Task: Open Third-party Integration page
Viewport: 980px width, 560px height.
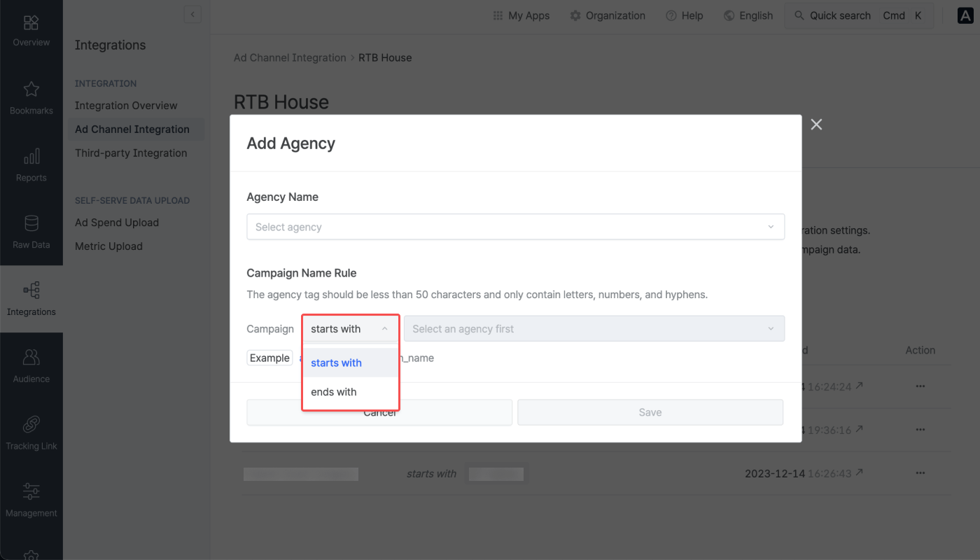Action: pyautogui.click(x=131, y=153)
